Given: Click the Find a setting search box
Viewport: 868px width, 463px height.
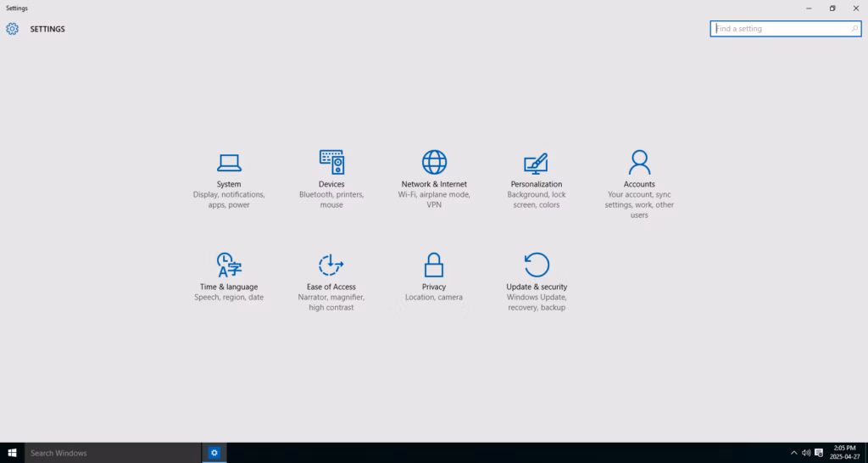Looking at the screenshot, I should [x=786, y=29].
